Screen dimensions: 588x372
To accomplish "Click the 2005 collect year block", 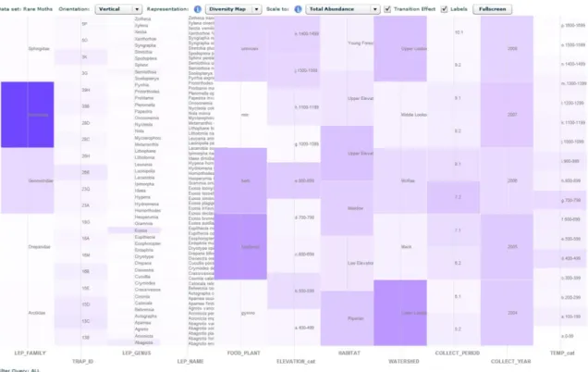I will (507, 247).
